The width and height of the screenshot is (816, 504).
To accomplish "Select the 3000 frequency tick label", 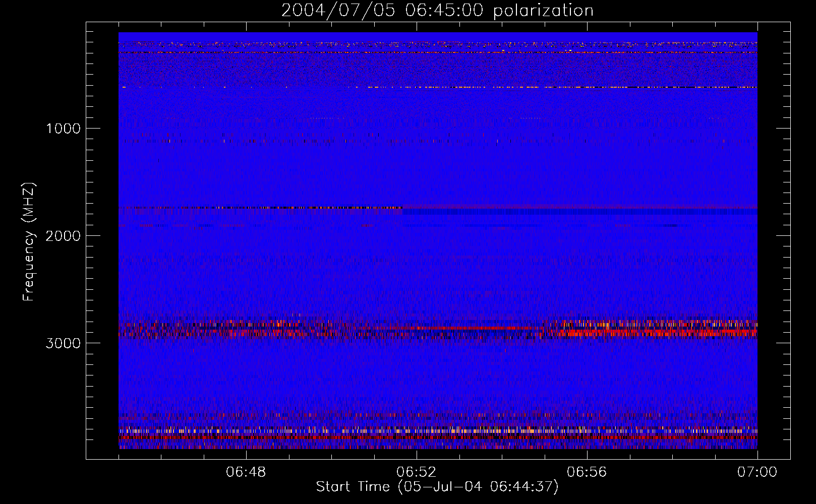I will (x=63, y=343).
